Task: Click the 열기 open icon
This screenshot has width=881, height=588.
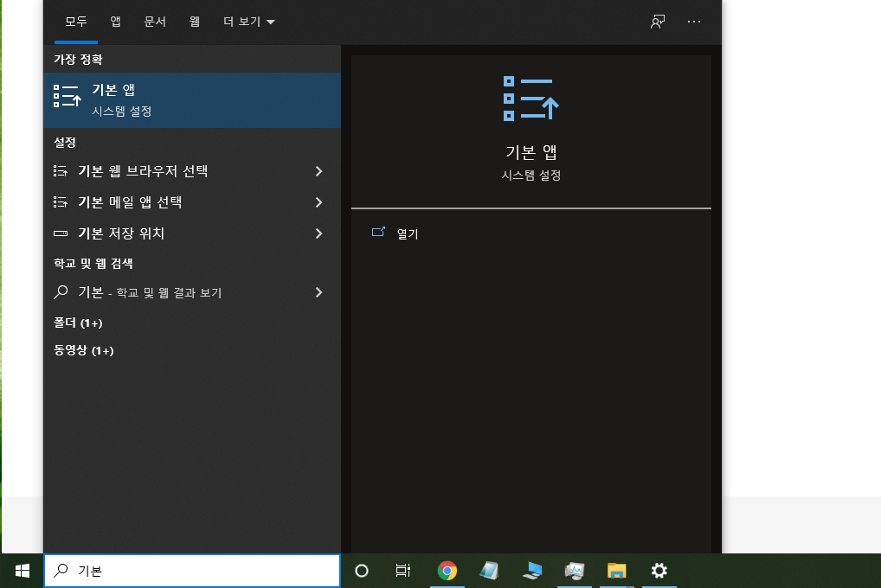Action: [x=379, y=232]
